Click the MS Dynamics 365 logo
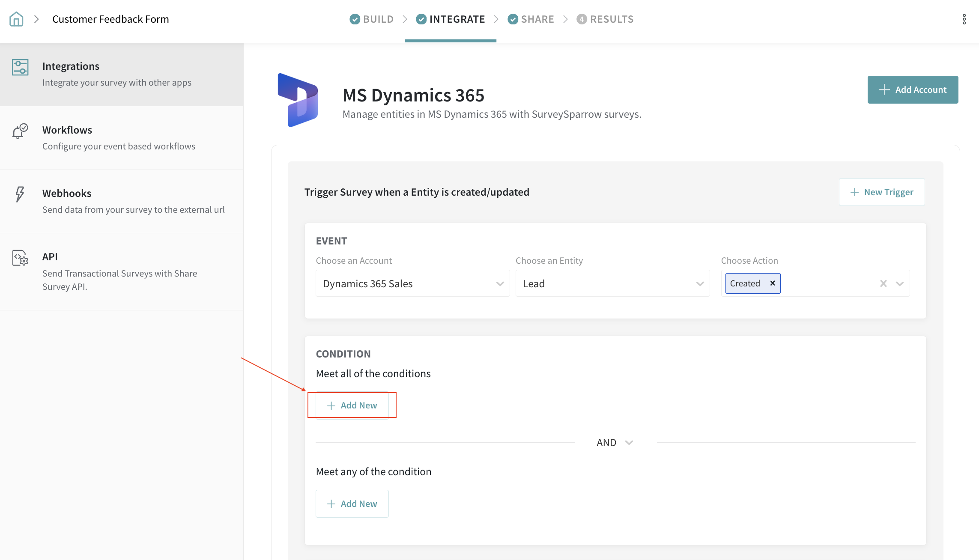Image resolution: width=979 pixels, height=560 pixels. point(298,100)
